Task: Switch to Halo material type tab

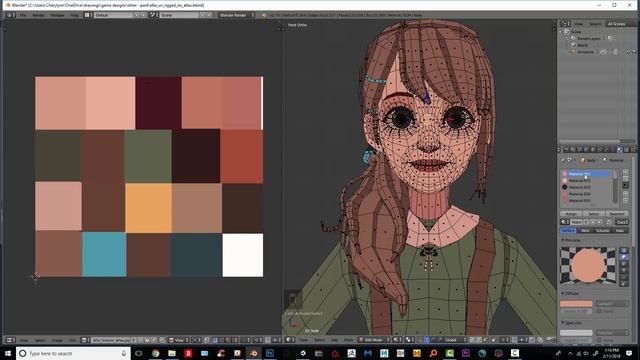Action: [x=620, y=231]
